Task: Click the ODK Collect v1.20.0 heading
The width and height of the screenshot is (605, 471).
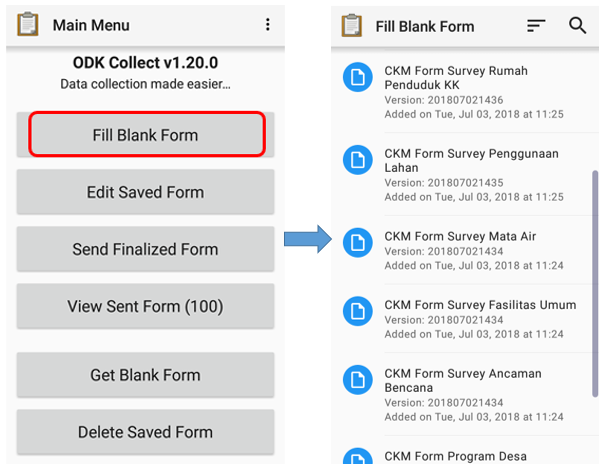Action: (x=145, y=63)
